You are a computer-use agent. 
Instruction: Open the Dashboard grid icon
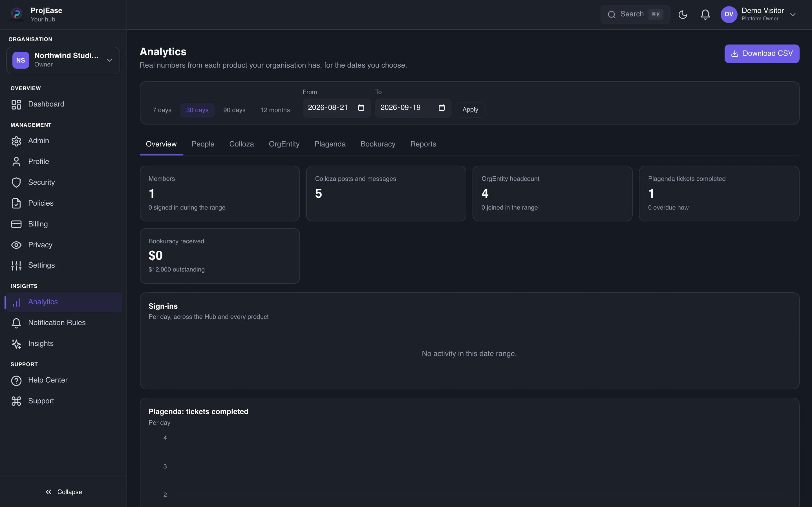pyautogui.click(x=16, y=104)
